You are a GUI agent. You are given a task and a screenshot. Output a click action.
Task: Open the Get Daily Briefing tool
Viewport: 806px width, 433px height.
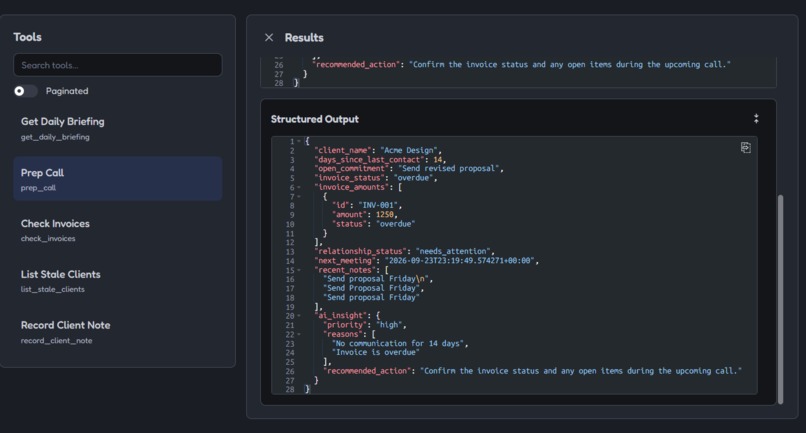click(118, 128)
